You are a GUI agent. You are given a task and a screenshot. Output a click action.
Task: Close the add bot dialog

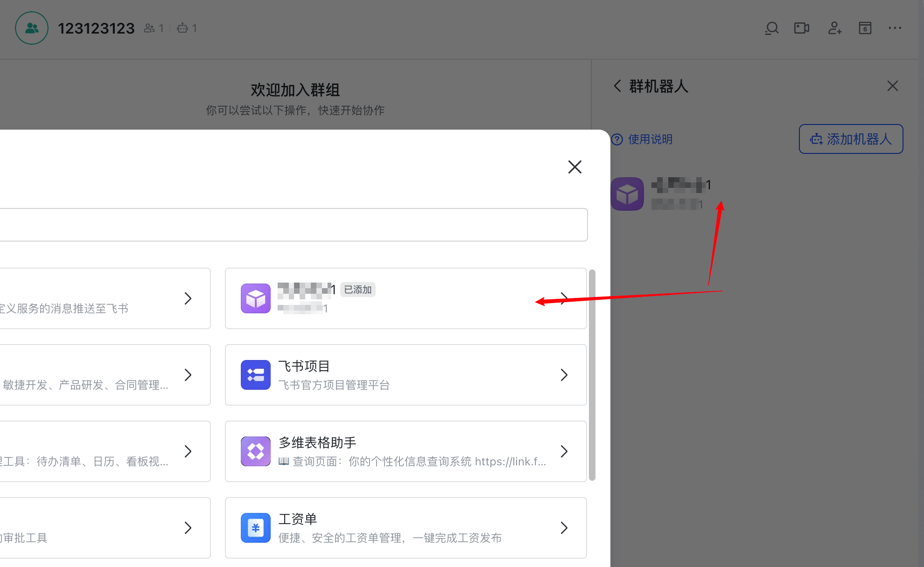[x=574, y=167]
